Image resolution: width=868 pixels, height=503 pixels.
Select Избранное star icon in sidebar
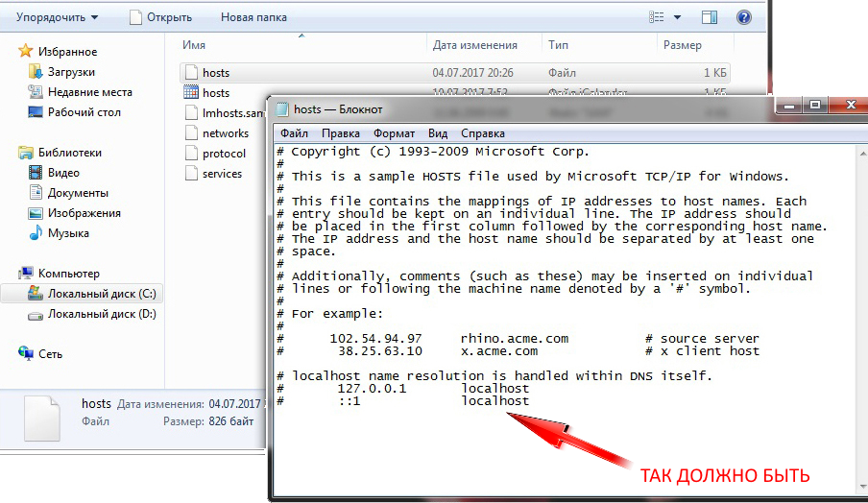tap(26, 52)
